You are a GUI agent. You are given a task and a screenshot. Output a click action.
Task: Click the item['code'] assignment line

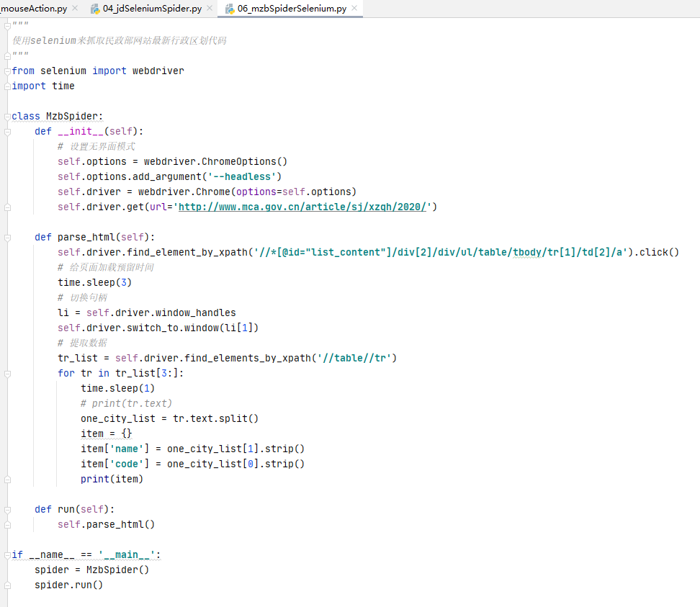[193, 464]
